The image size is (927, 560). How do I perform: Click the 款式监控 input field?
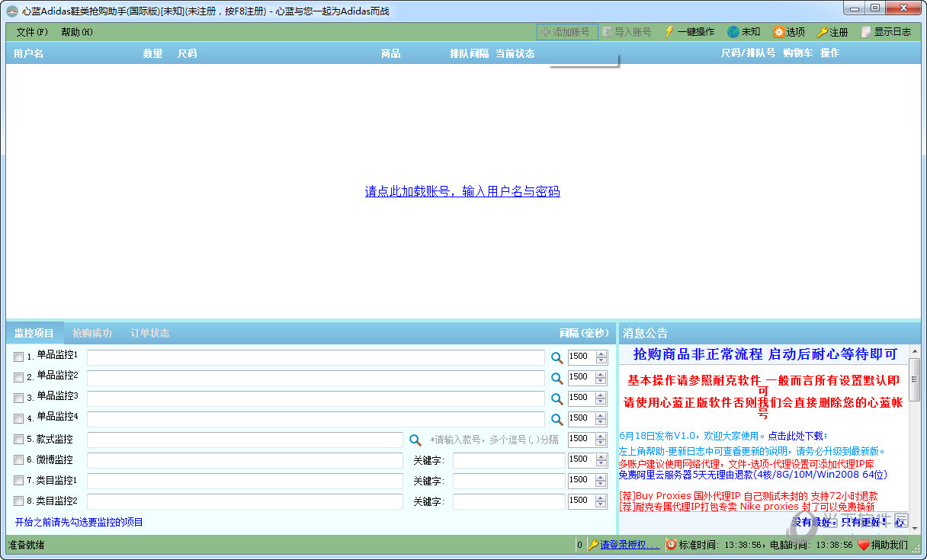[245, 440]
